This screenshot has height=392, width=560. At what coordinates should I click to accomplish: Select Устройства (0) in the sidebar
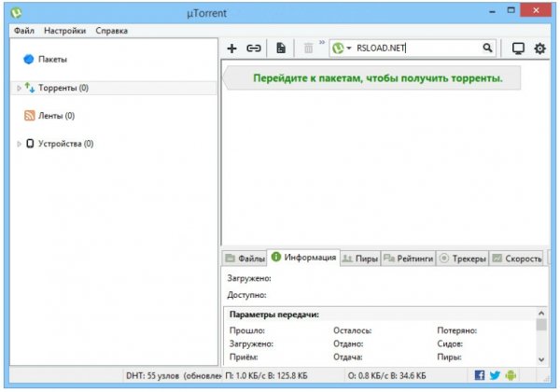pos(65,144)
